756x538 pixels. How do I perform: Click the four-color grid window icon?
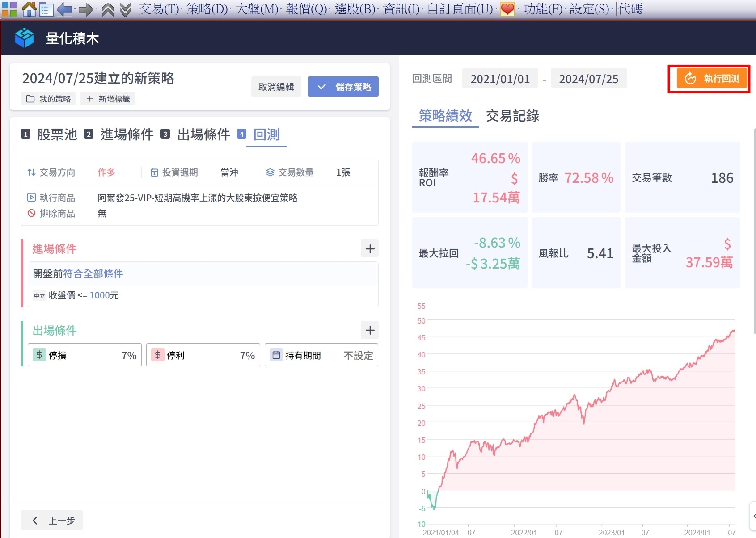coord(9,9)
